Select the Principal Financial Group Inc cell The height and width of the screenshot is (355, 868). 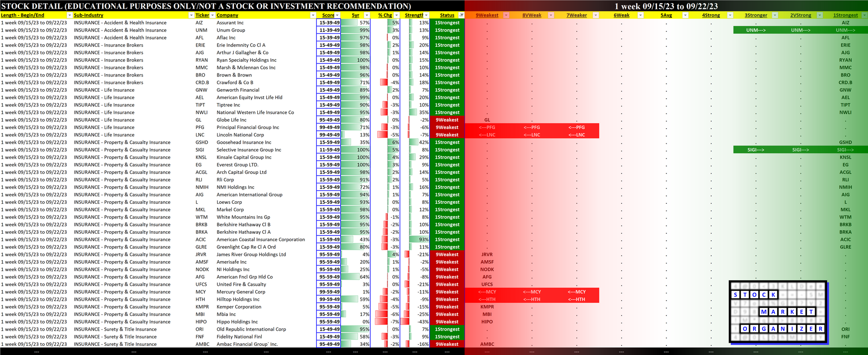(x=266, y=127)
